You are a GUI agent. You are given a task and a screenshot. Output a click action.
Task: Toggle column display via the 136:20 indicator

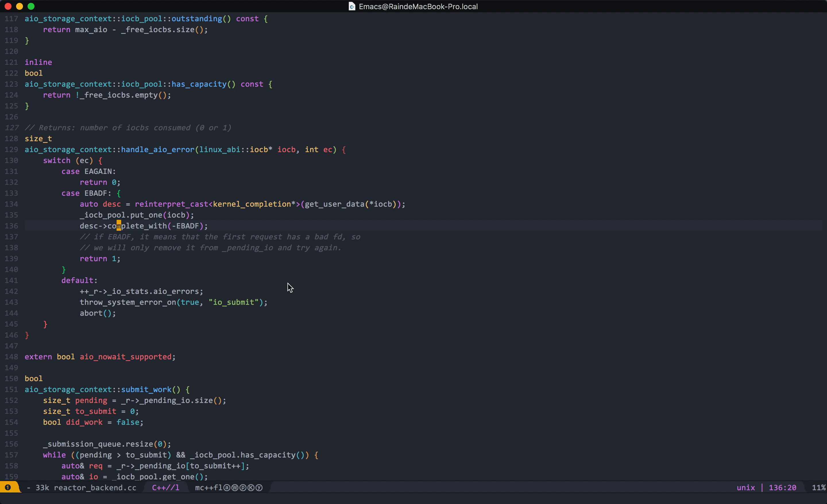pos(783,488)
